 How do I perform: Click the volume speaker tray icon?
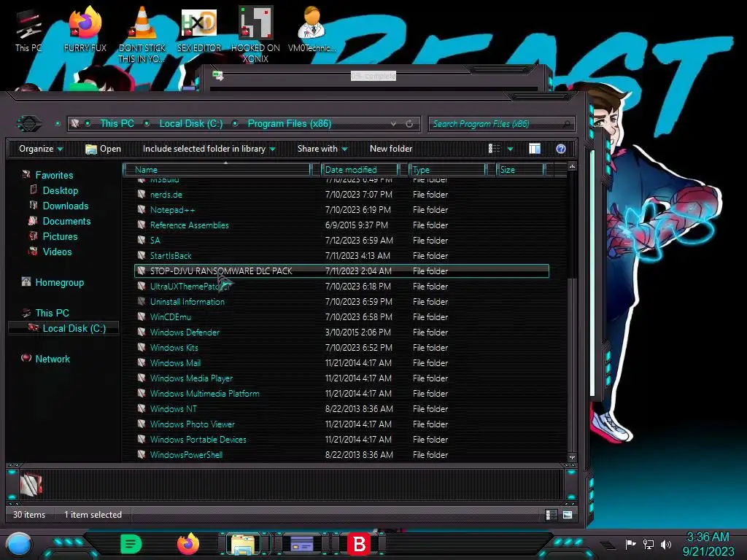click(x=665, y=544)
